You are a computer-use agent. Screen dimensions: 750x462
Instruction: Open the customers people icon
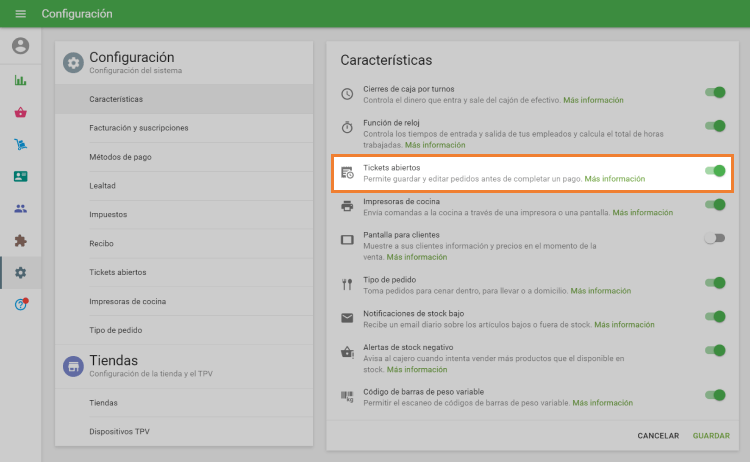click(x=20, y=209)
